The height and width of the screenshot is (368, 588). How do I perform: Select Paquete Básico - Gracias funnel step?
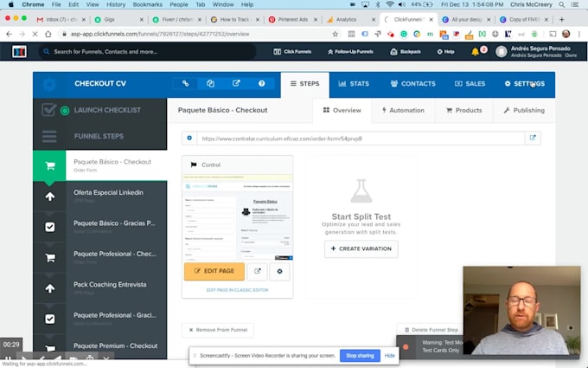point(99,227)
